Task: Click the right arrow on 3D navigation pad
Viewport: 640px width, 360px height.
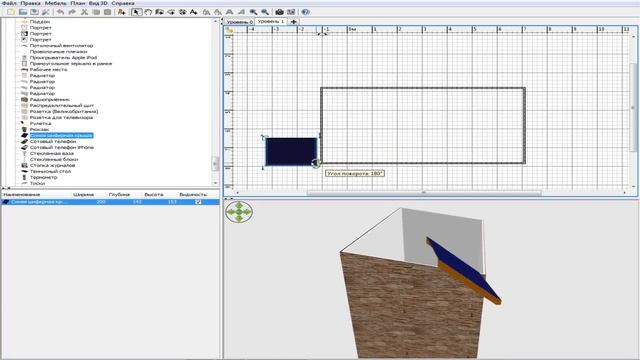Action: pyautogui.click(x=248, y=212)
